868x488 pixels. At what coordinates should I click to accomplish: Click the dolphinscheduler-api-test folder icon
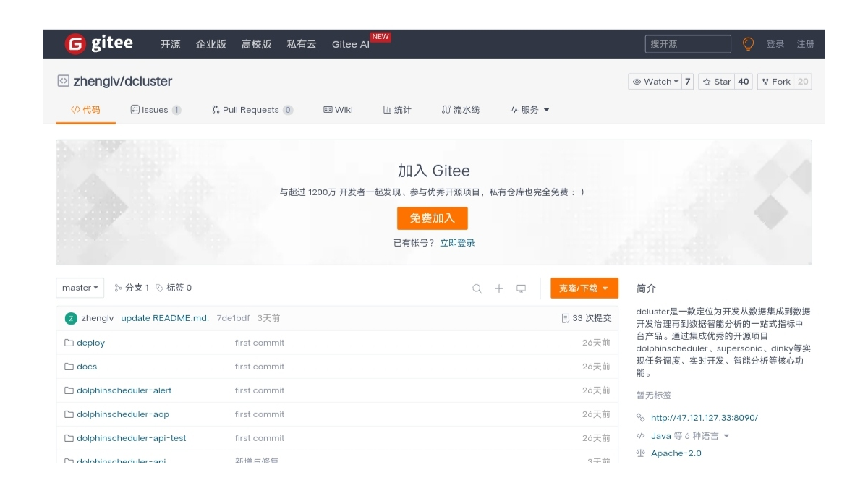[x=69, y=438]
